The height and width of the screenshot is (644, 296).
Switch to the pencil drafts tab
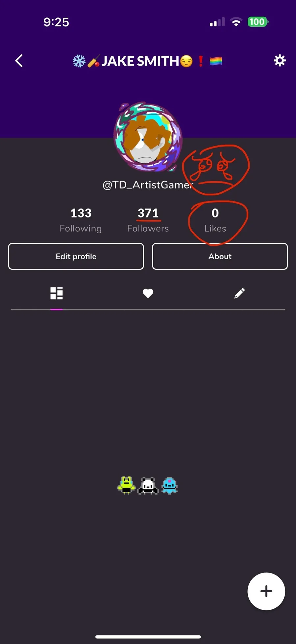click(x=239, y=293)
